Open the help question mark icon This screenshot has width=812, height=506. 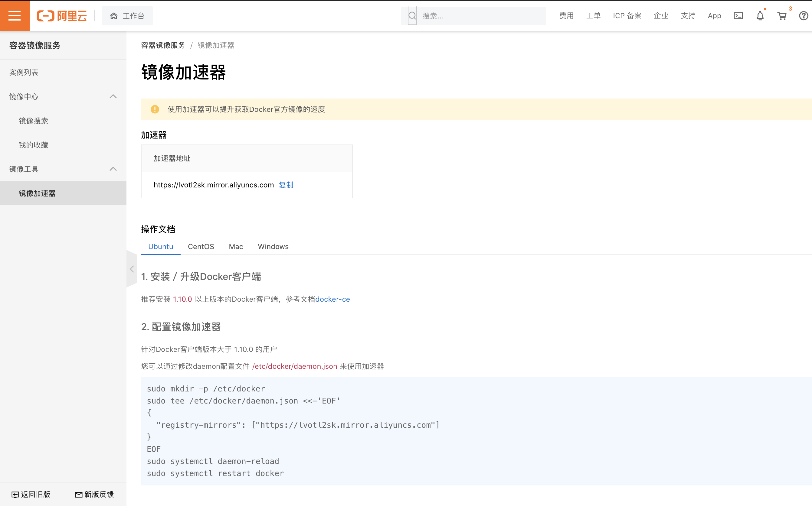click(803, 16)
